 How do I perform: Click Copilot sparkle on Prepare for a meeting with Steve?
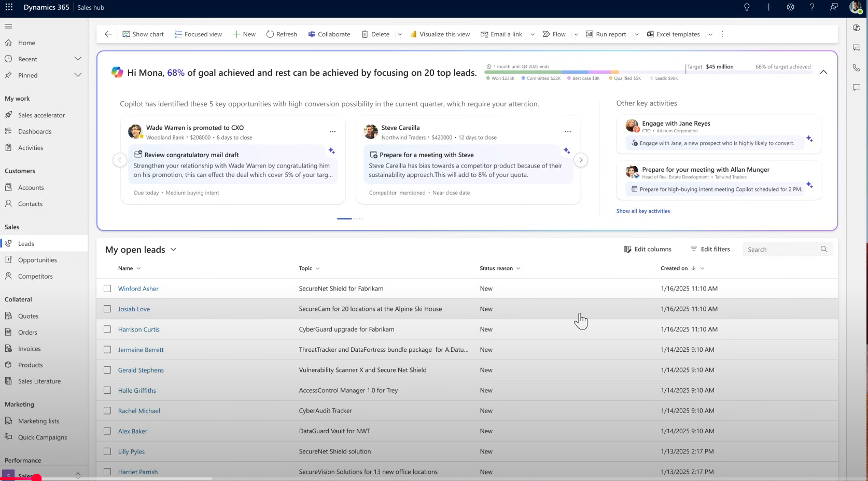pyautogui.click(x=567, y=150)
